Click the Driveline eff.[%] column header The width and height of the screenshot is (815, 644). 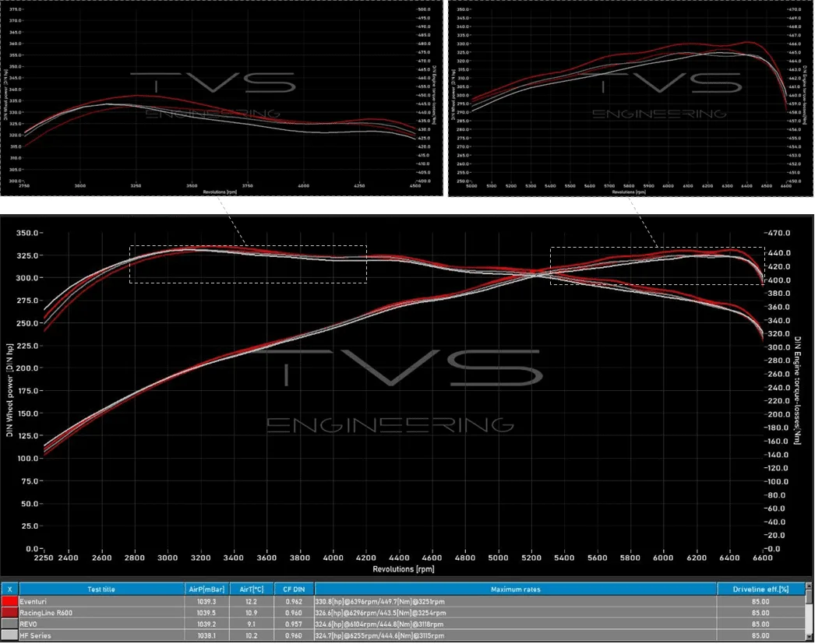761,589
